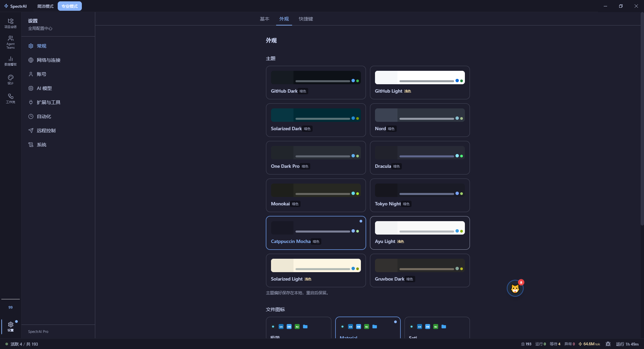The width and height of the screenshot is (644, 349).
Task: Switch to the 快捷键 tab
Action: pos(306,19)
